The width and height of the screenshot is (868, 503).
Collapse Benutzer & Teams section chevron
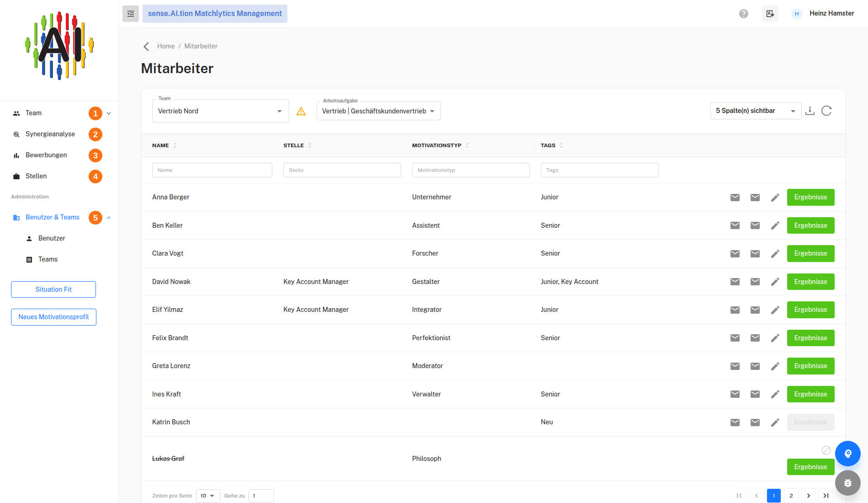(x=109, y=218)
